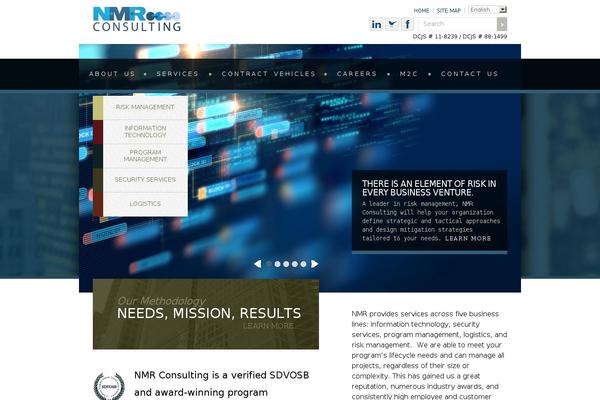This screenshot has height=400, width=600.
Task: Open the CONTACT US menu
Action: coord(470,73)
